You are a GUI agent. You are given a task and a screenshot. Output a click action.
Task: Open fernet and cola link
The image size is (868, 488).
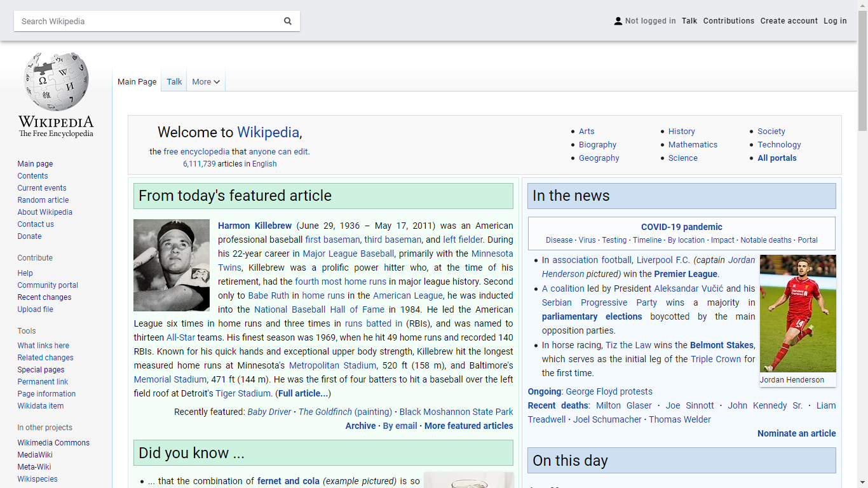[288, 481]
